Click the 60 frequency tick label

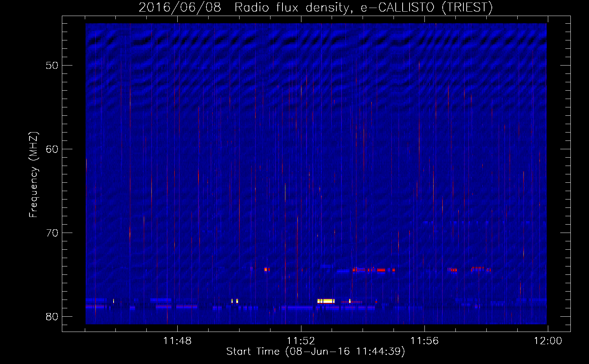(52, 149)
